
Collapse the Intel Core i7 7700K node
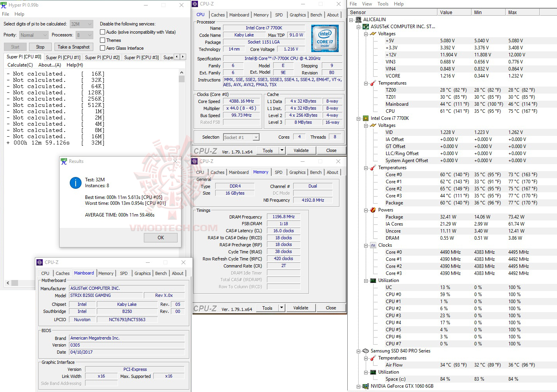click(358, 118)
